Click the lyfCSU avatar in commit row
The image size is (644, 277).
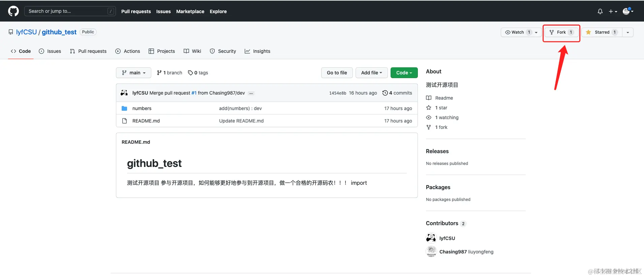124,93
